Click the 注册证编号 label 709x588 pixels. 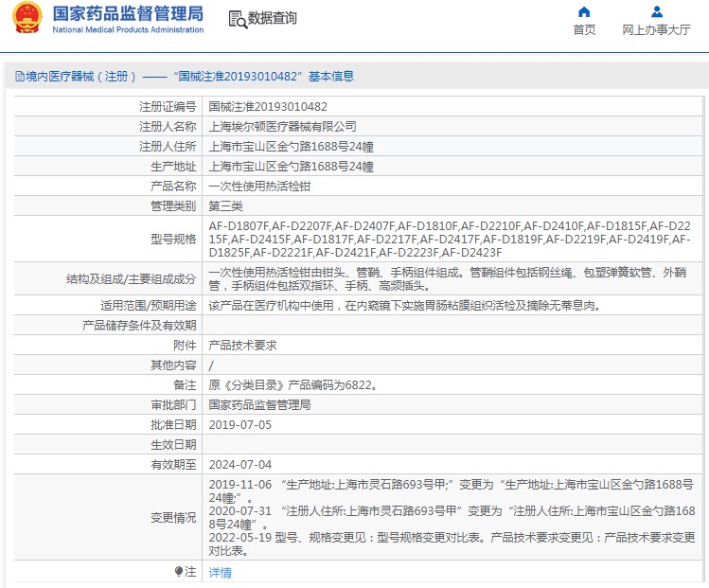point(168,107)
